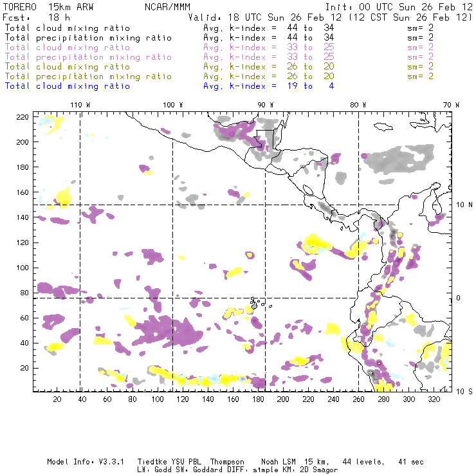Click the y-axis grid label "140"
This screenshot has width=476, height=476.
point(23,217)
